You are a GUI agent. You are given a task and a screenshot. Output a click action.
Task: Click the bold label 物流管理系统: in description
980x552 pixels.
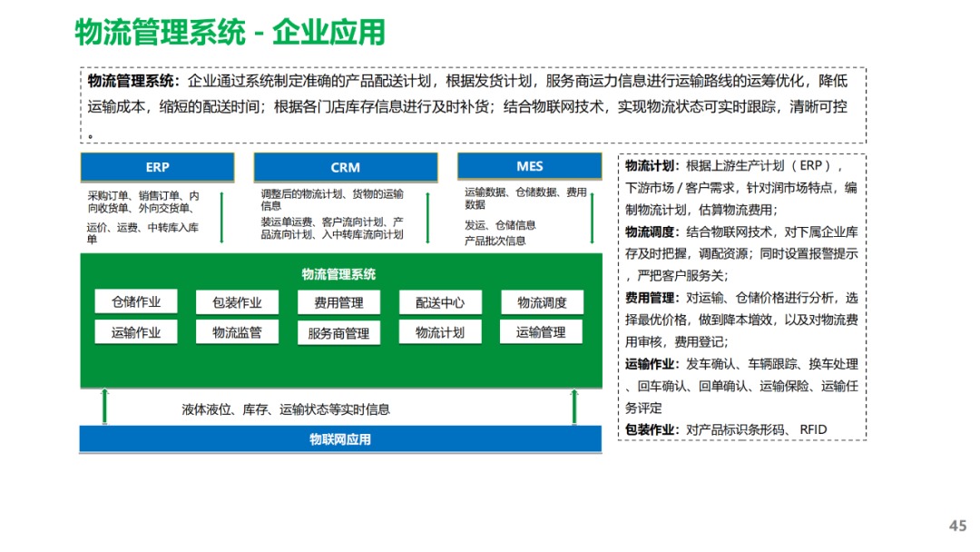point(133,82)
